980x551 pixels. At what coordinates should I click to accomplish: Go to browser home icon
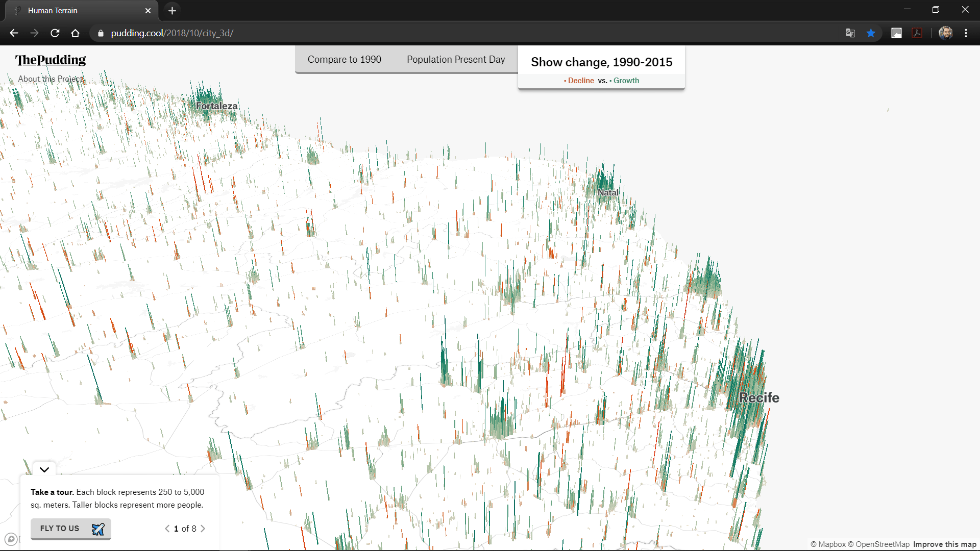tap(75, 33)
